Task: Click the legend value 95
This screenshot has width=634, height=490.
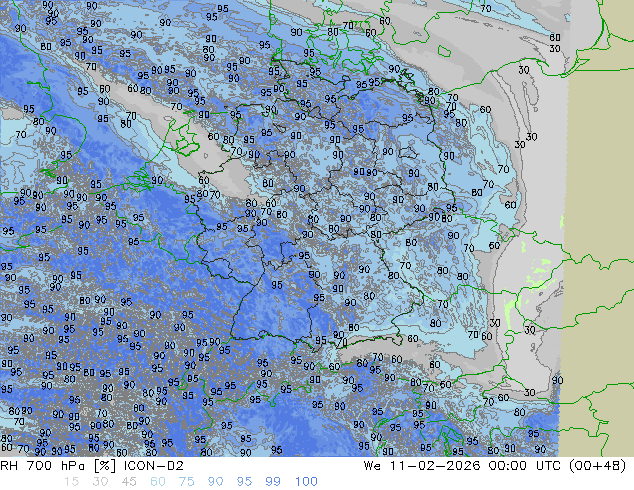Action: pyautogui.click(x=244, y=482)
